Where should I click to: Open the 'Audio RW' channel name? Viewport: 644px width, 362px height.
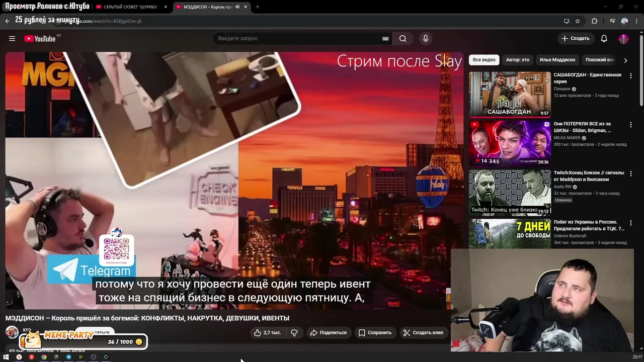pos(562,187)
